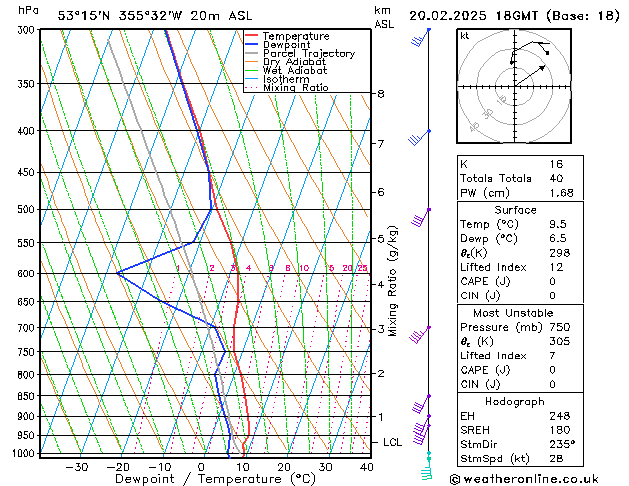Click the 700 hPa pressure label
The width and height of the screenshot is (629, 486).
28,328
